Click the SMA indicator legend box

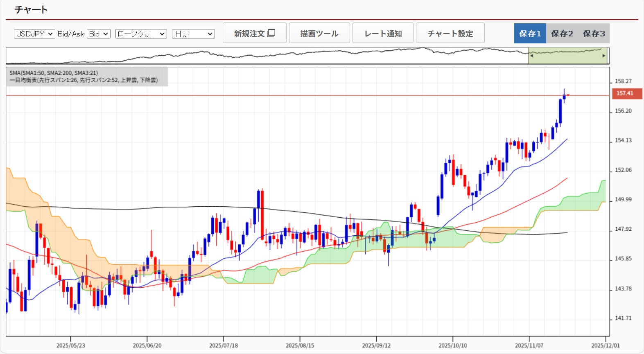pos(87,77)
